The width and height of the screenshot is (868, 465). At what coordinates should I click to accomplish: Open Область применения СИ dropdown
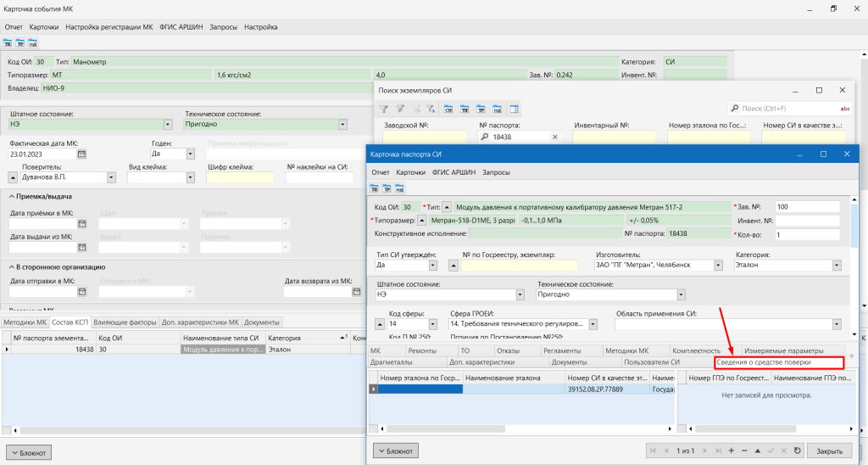coord(837,324)
